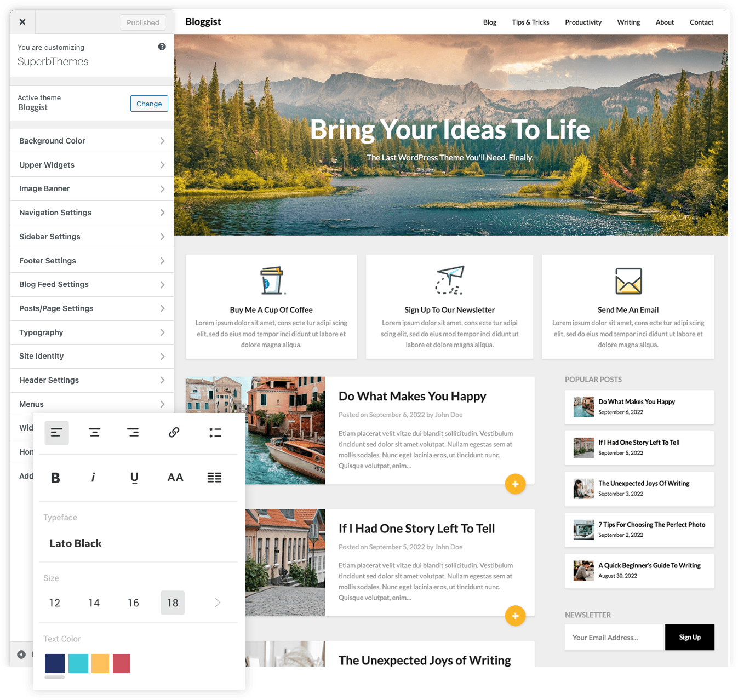Open Header Settings section
The height and width of the screenshot is (700, 738).
coord(92,380)
